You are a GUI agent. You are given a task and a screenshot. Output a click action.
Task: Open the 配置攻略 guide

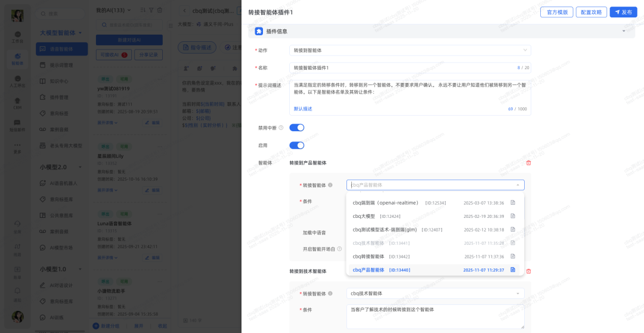pyautogui.click(x=591, y=12)
